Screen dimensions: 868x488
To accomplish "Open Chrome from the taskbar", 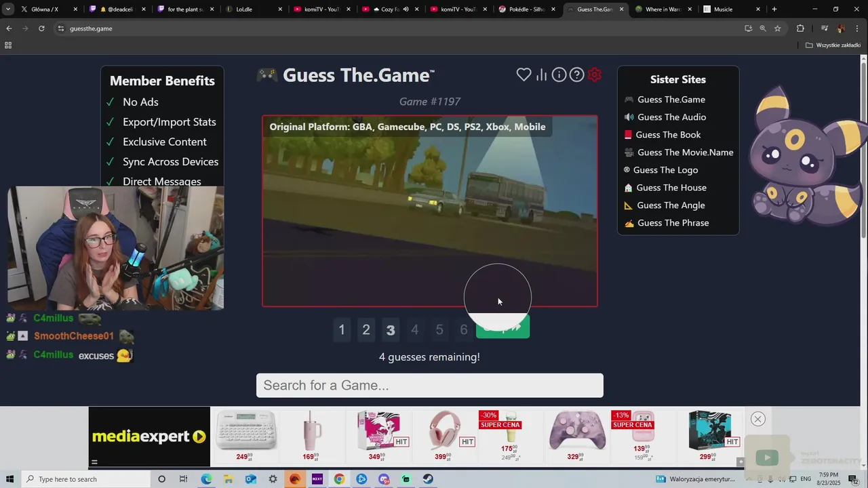I will pyautogui.click(x=339, y=479).
